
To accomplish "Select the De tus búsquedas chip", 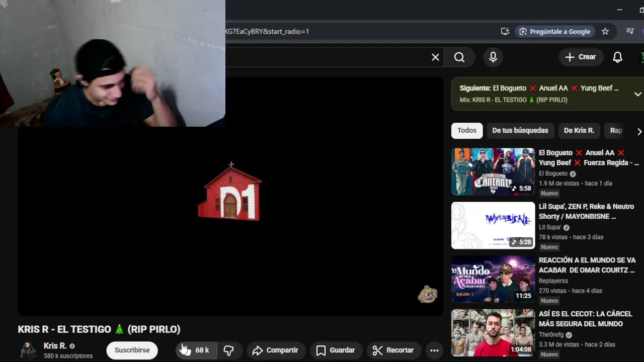I will [520, 130].
